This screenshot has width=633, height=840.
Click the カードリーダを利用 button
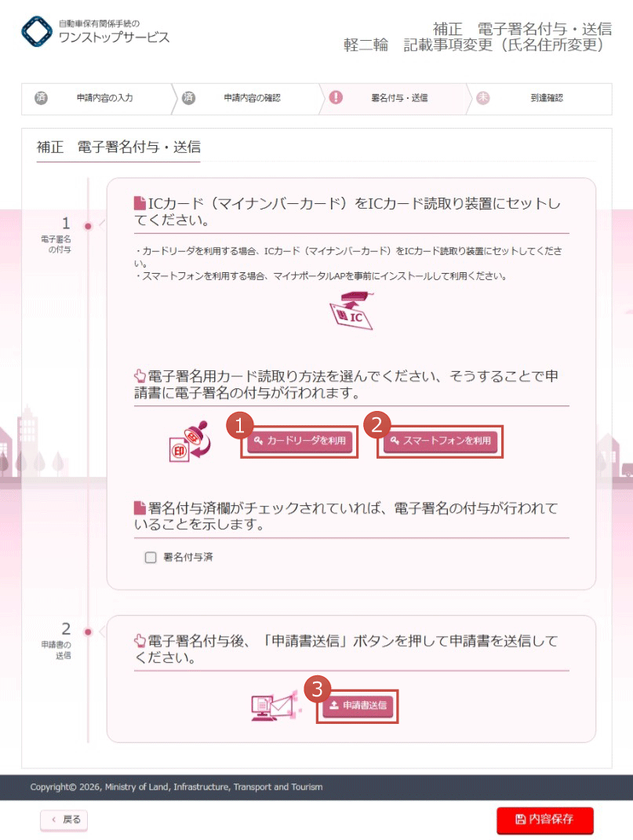(300, 441)
